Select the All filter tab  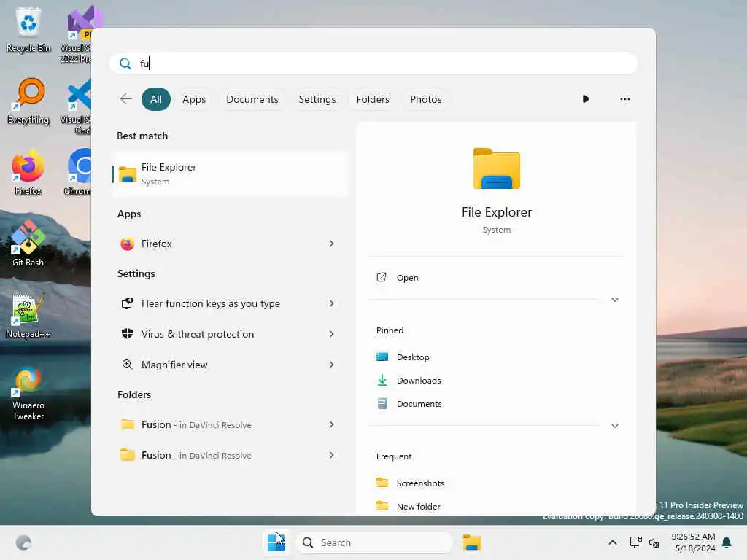156,99
